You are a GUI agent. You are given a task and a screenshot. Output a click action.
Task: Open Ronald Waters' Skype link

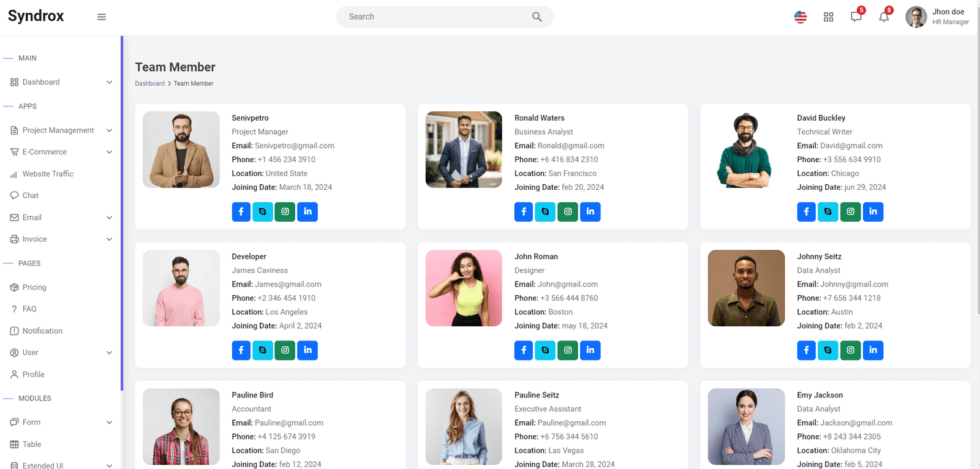tap(545, 212)
